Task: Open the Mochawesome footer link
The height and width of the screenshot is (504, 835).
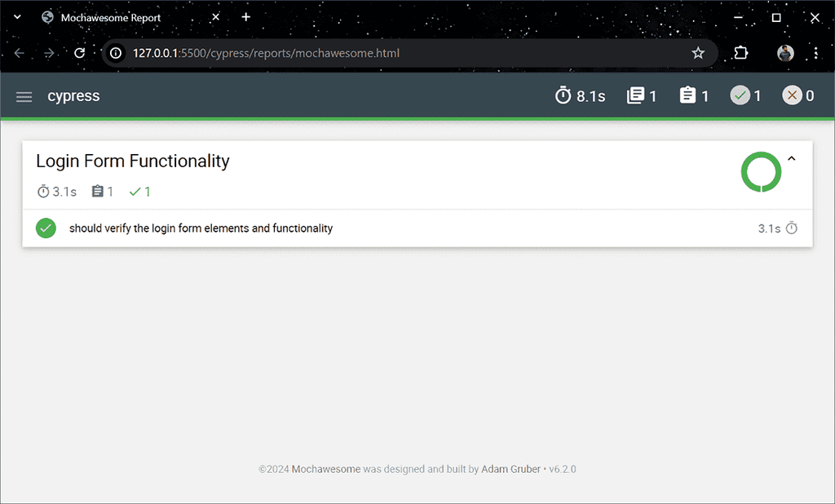Action: pyautogui.click(x=326, y=469)
